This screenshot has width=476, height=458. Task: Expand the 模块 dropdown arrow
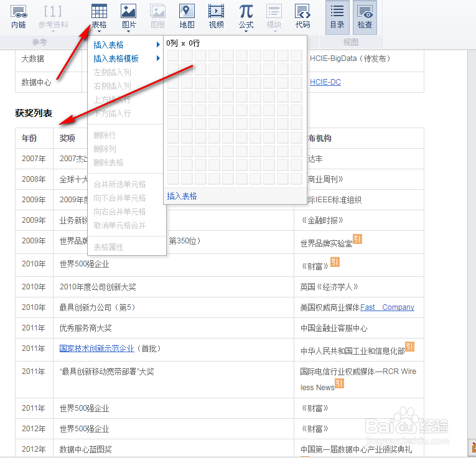pyautogui.click(x=275, y=31)
